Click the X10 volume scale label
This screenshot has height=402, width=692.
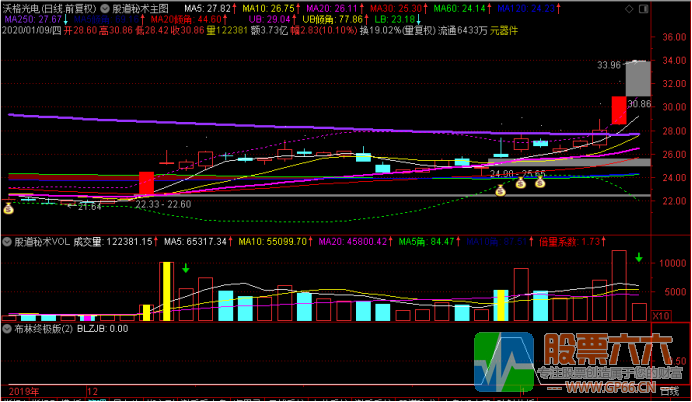[660, 315]
